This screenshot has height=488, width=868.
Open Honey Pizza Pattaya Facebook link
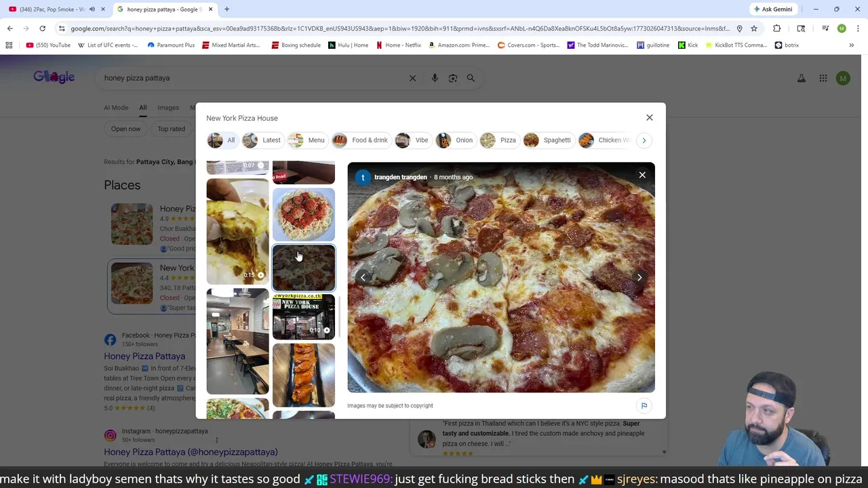[144, 356]
